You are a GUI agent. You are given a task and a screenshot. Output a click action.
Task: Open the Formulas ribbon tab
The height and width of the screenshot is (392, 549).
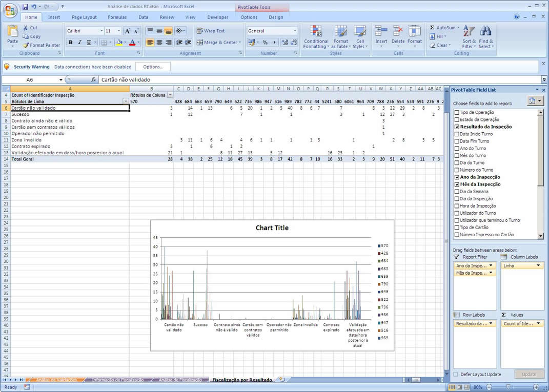click(x=117, y=17)
